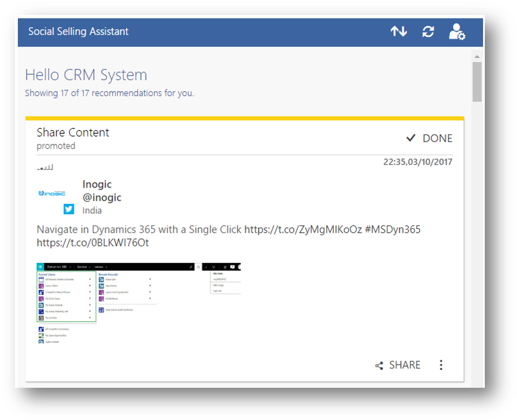Click the 'Social Selling Assistant' title
517x420 pixels.
[78, 31]
